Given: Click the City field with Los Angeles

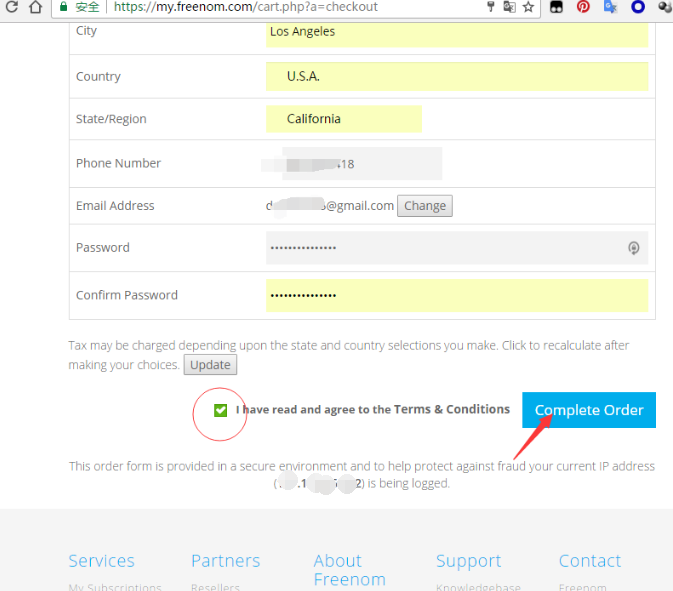Looking at the screenshot, I should 457,33.
